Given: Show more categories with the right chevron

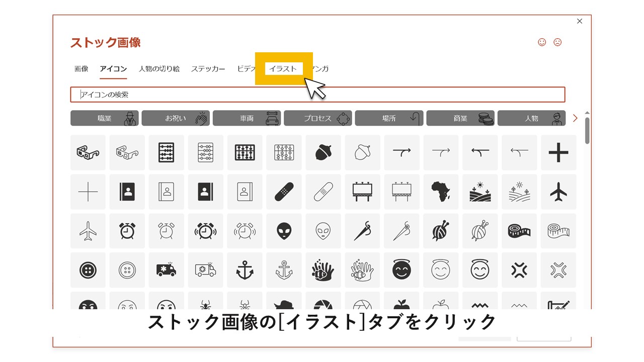Looking at the screenshot, I should pyautogui.click(x=575, y=118).
